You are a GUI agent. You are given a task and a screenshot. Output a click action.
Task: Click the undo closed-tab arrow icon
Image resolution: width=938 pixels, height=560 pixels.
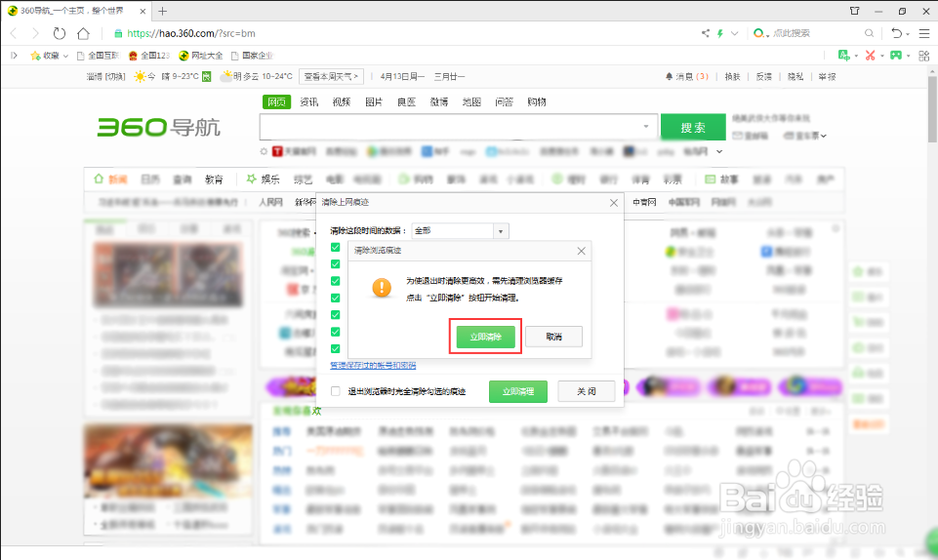coord(895,33)
